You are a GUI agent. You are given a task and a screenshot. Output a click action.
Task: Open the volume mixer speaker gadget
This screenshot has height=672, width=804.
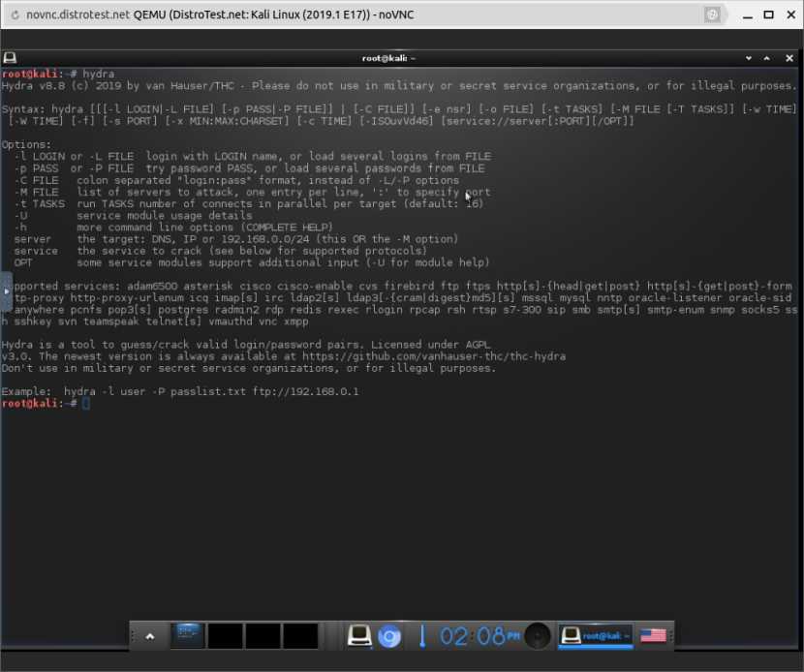[538, 636]
